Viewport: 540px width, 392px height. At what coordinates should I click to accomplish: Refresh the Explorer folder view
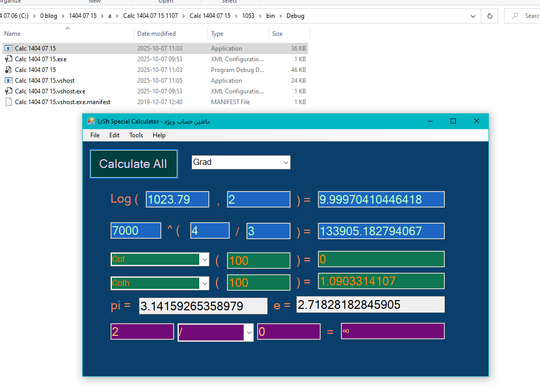[489, 16]
